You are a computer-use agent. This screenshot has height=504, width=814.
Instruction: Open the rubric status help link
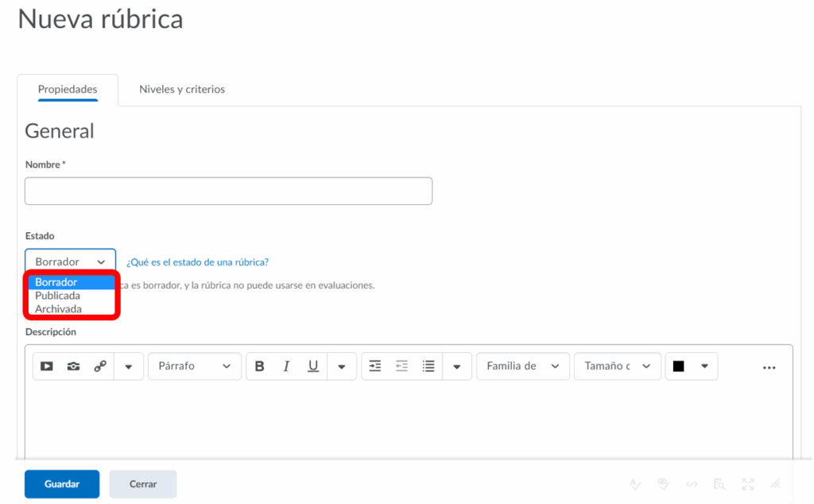[197, 262]
